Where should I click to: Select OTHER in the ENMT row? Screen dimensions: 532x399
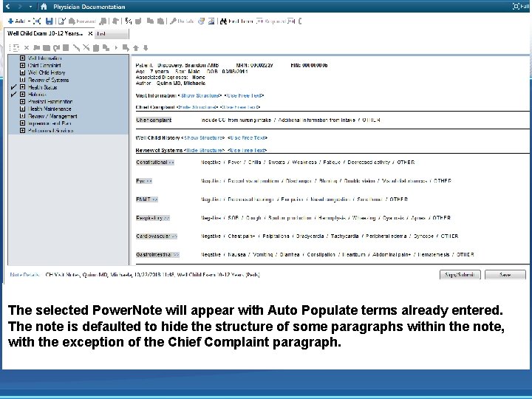[399, 199]
